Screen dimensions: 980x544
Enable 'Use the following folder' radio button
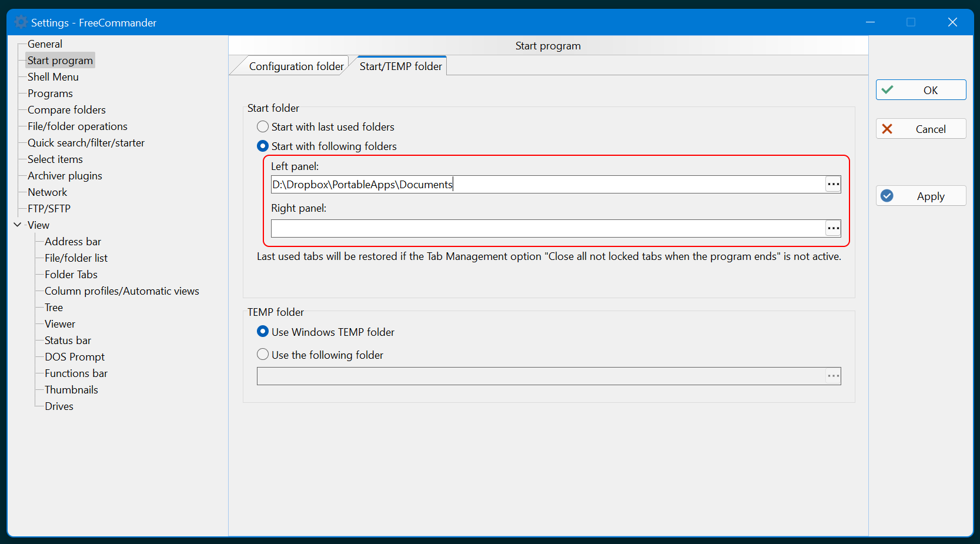(263, 355)
